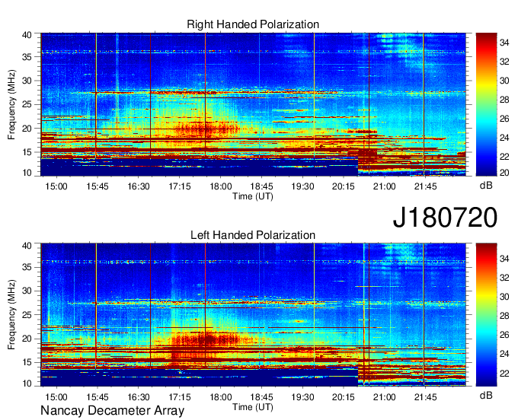Click the 34 value on Right Handed colorbar

(504, 43)
